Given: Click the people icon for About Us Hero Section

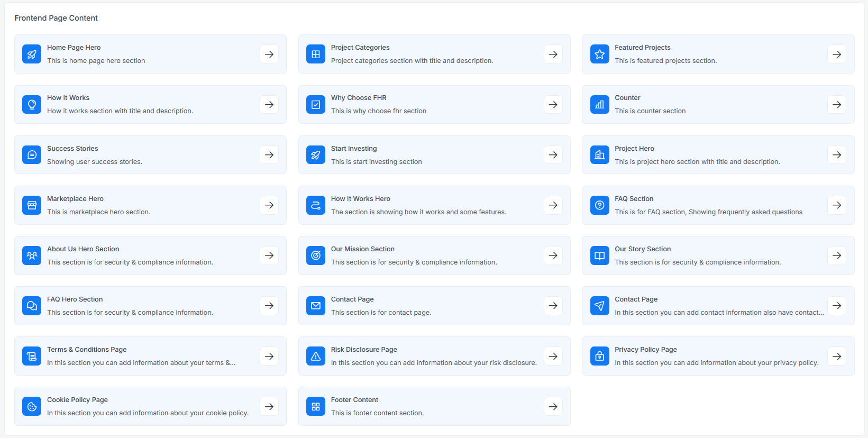Looking at the screenshot, I should 32,255.
